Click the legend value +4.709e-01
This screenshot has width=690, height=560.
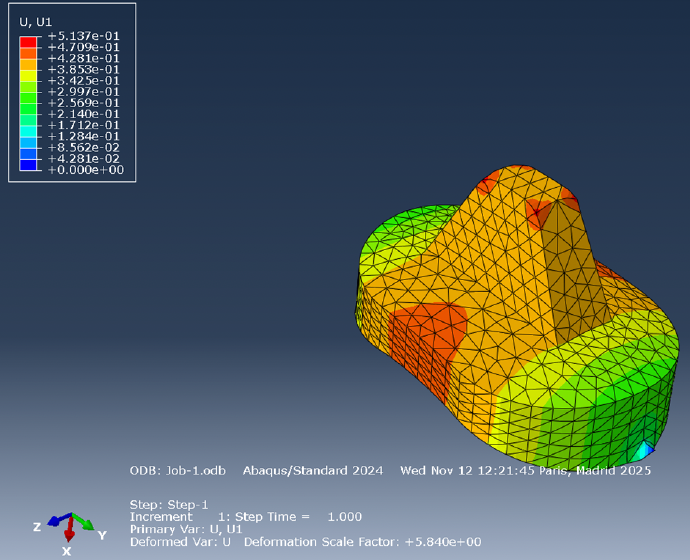(84, 47)
